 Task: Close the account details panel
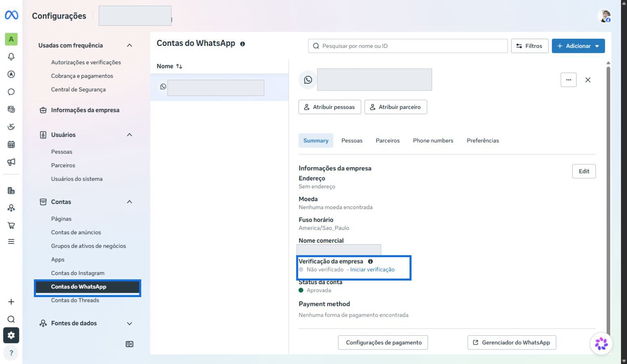[588, 80]
